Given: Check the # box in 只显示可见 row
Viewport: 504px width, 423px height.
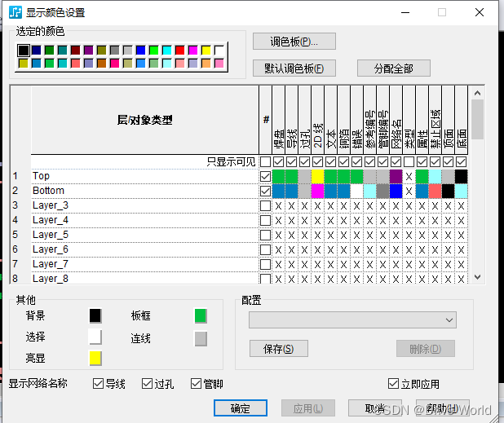Looking at the screenshot, I should click(265, 161).
